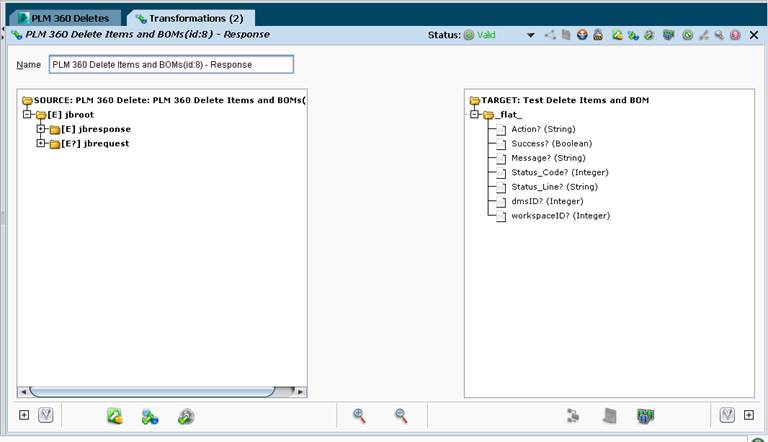This screenshot has width=768, height=442.
Task: Select the dmsID? (Integer) target field
Action: [540, 201]
